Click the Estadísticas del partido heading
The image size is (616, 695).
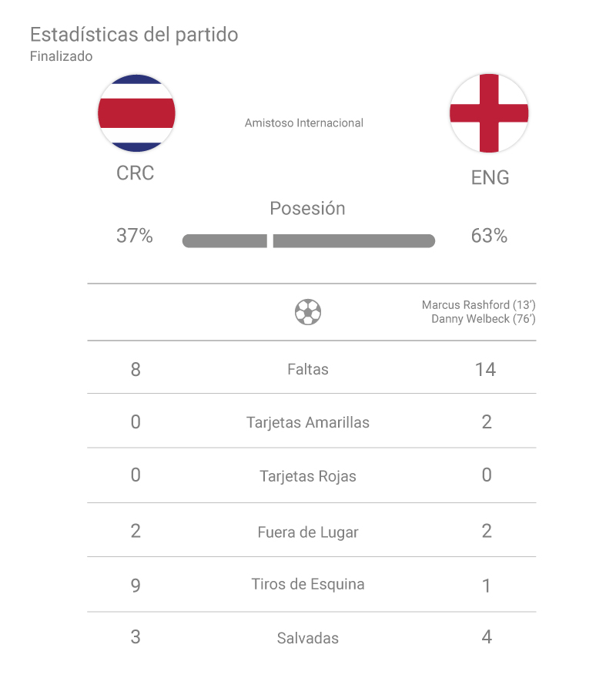point(134,35)
